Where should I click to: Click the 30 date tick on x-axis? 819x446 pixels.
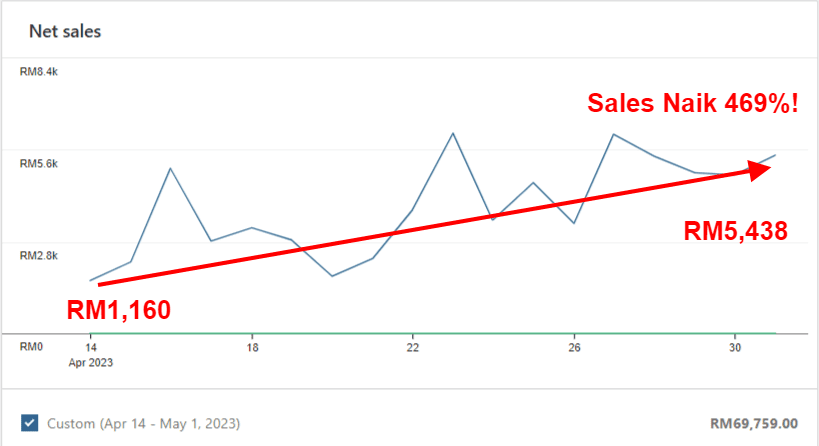click(734, 348)
